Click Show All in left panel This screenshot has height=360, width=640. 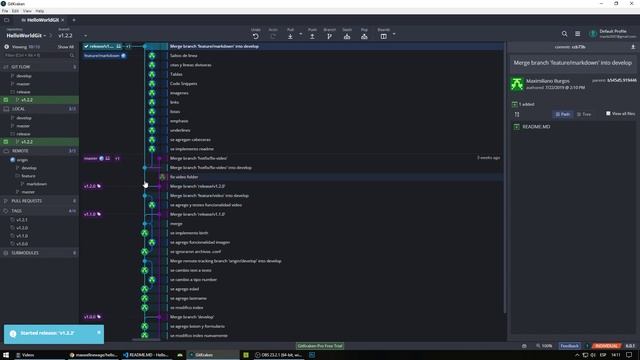pyautogui.click(x=66, y=47)
